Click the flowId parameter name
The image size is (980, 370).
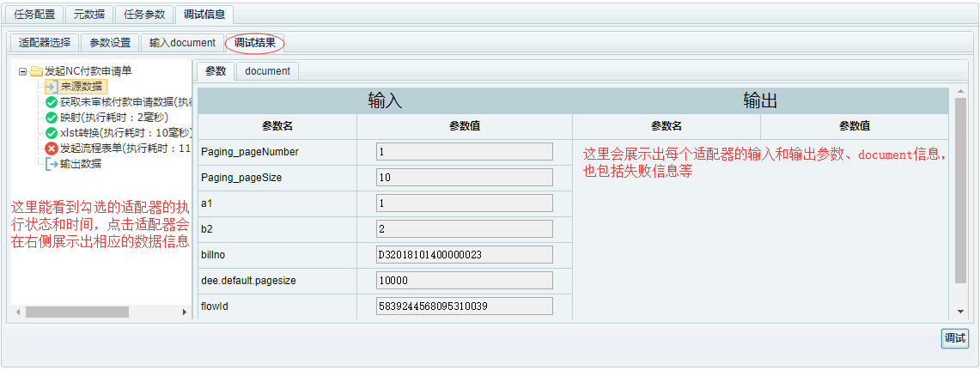point(215,306)
